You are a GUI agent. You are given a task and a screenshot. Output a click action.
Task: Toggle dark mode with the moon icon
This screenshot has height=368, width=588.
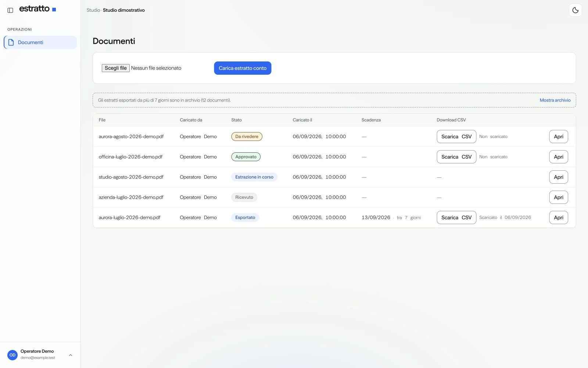(575, 10)
